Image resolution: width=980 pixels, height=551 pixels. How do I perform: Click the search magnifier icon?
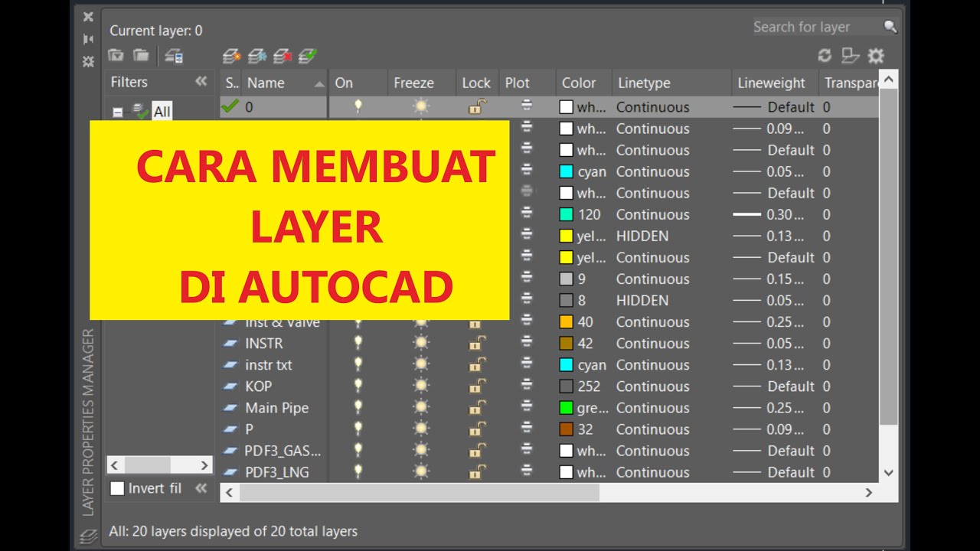(890, 27)
